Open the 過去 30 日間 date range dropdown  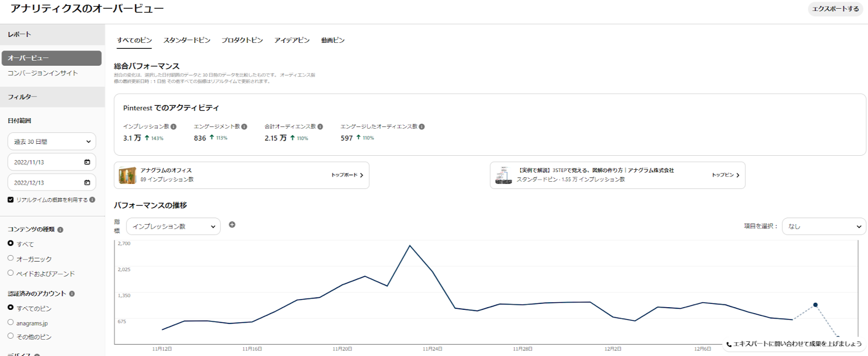point(52,142)
